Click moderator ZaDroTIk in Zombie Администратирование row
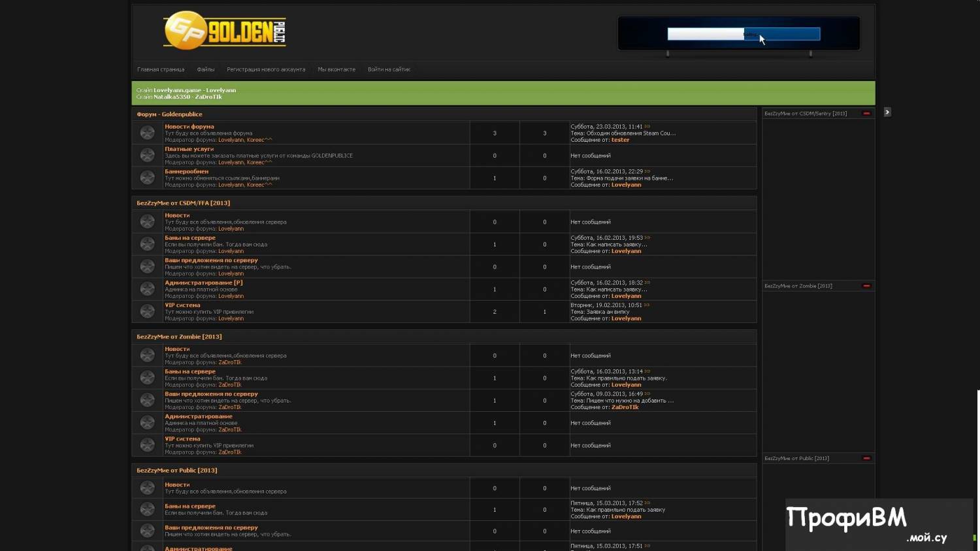980x551 pixels. tap(230, 429)
